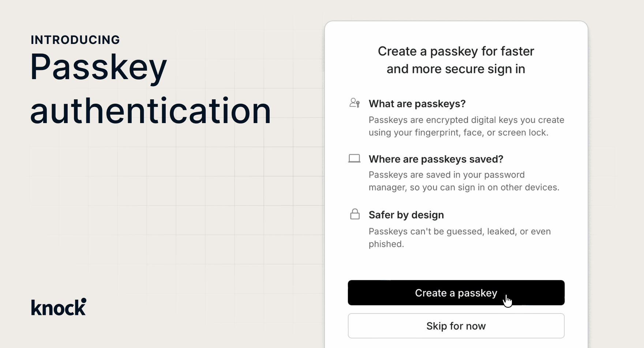Click the INTRODUCING label
This screenshot has height=348, width=644.
click(x=75, y=40)
